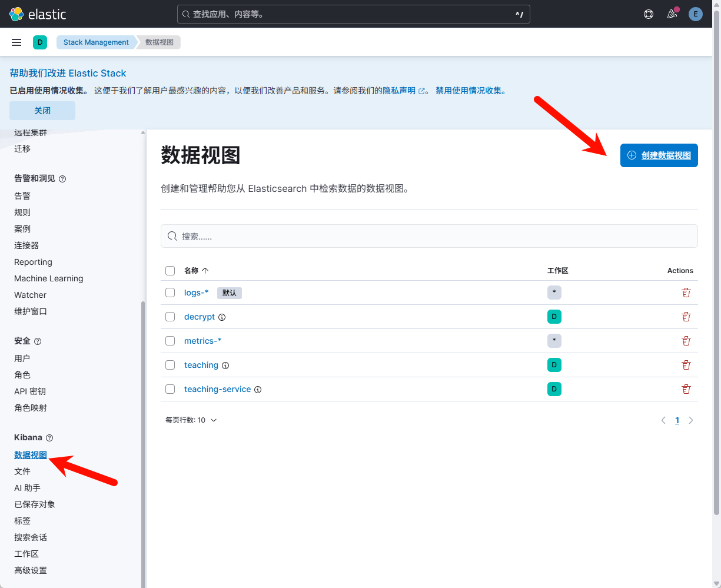Open the teaching-service data view link
Viewport: 721px width, 588px height.
[218, 389]
